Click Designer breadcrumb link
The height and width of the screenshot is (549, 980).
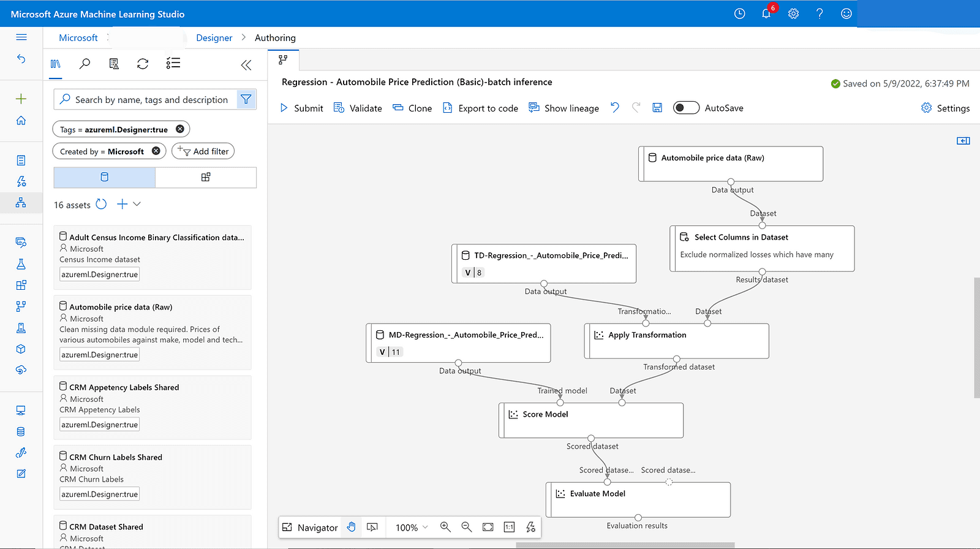coord(214,37)
